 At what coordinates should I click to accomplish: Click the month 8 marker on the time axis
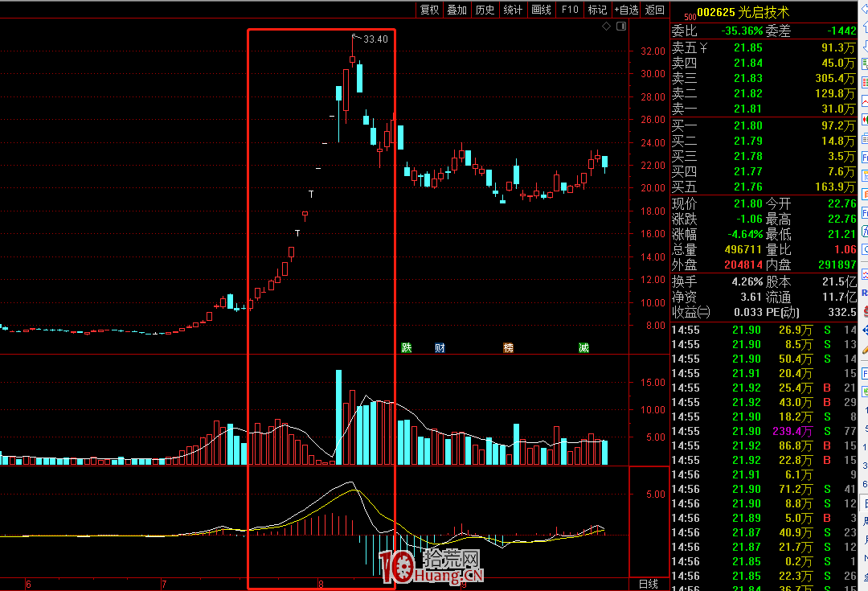click(x=321, y=584)
